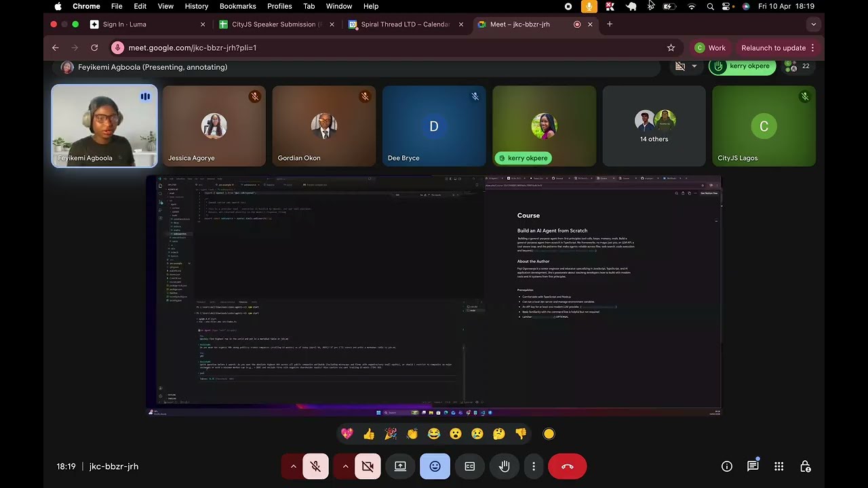868x488 pixels.
Task: Open a new browser tab
Action: coord(609,24)
